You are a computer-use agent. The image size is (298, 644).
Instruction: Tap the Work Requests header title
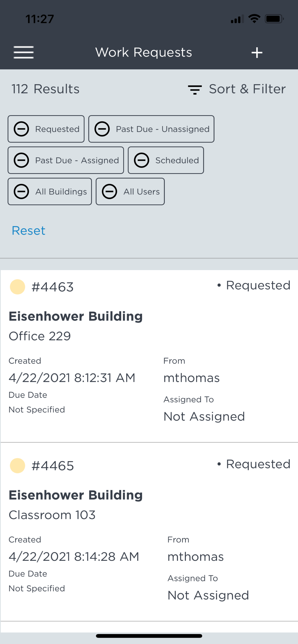pos(144,52)
